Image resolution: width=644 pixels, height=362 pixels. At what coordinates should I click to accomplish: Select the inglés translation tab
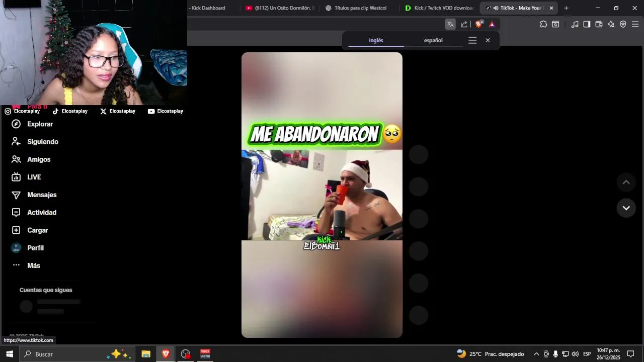coord(376,41)
